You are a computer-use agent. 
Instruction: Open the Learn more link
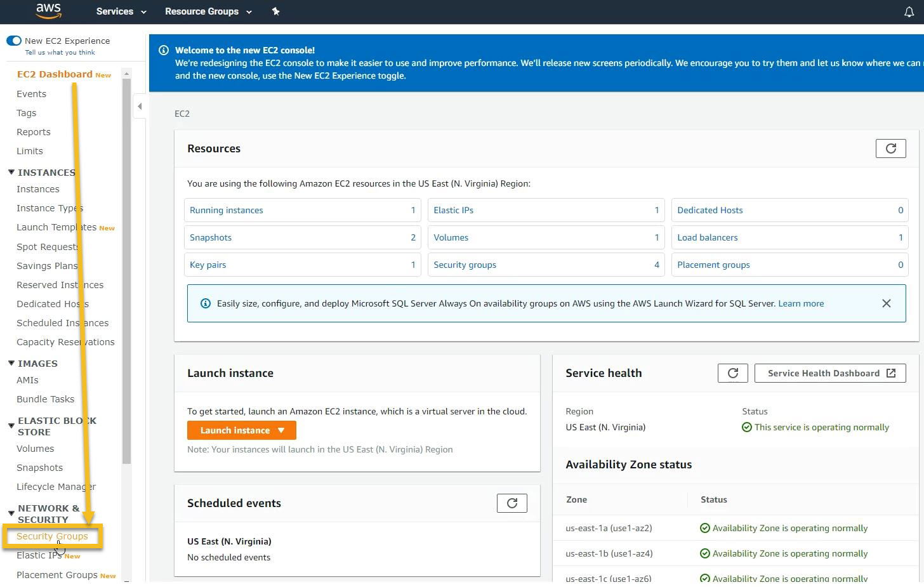point(801,303)
